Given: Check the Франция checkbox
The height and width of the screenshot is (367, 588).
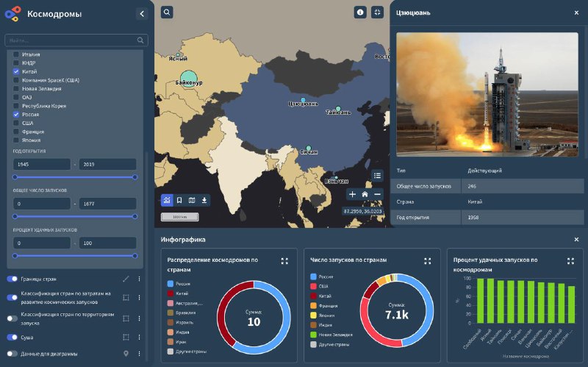Looking at the screenshot, I should click(x=16, y=132).
